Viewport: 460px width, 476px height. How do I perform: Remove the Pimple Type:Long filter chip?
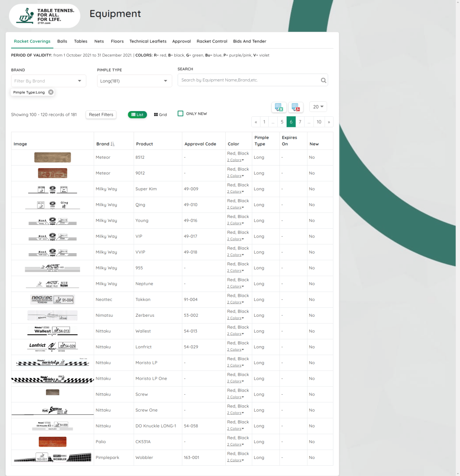tap(51, 92)
